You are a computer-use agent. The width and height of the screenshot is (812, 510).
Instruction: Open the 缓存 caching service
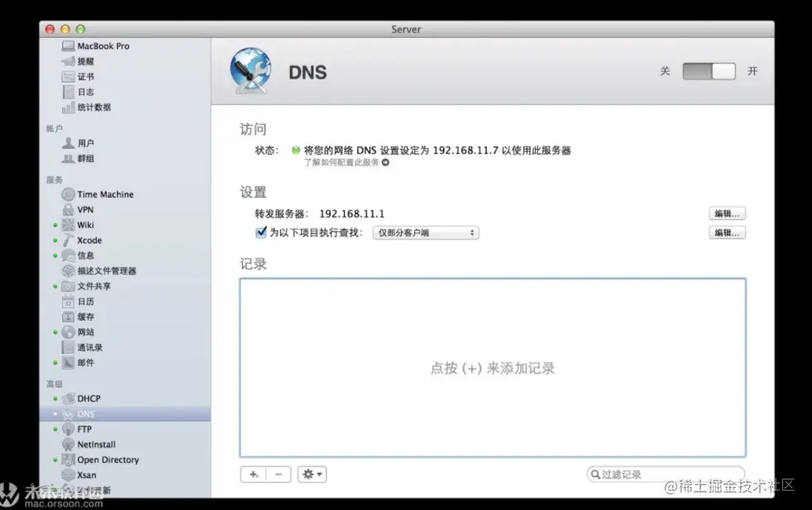pyautogui.click(x=78, y=317)
